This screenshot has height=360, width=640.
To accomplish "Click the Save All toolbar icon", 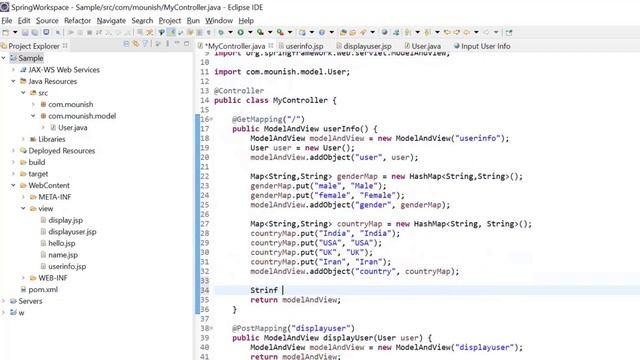I will [x=35, y=32].
